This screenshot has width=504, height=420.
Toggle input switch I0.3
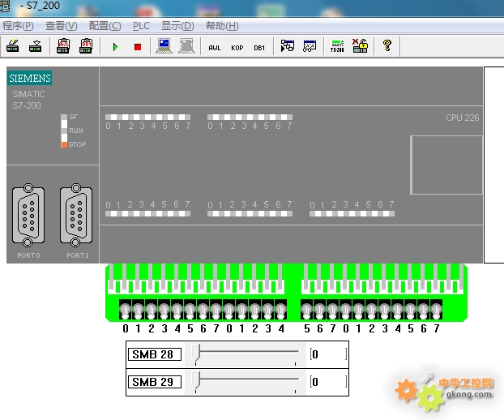pos(164,310)
